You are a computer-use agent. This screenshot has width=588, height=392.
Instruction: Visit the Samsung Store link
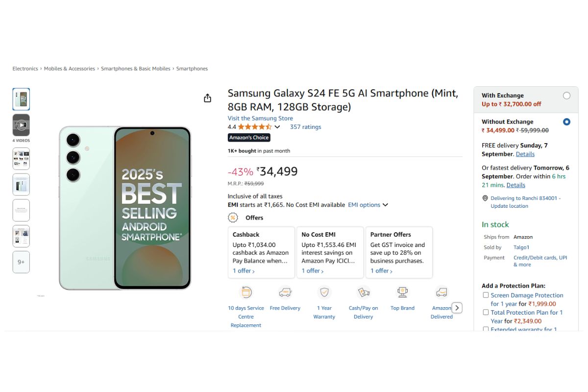[x=260, y=118]
